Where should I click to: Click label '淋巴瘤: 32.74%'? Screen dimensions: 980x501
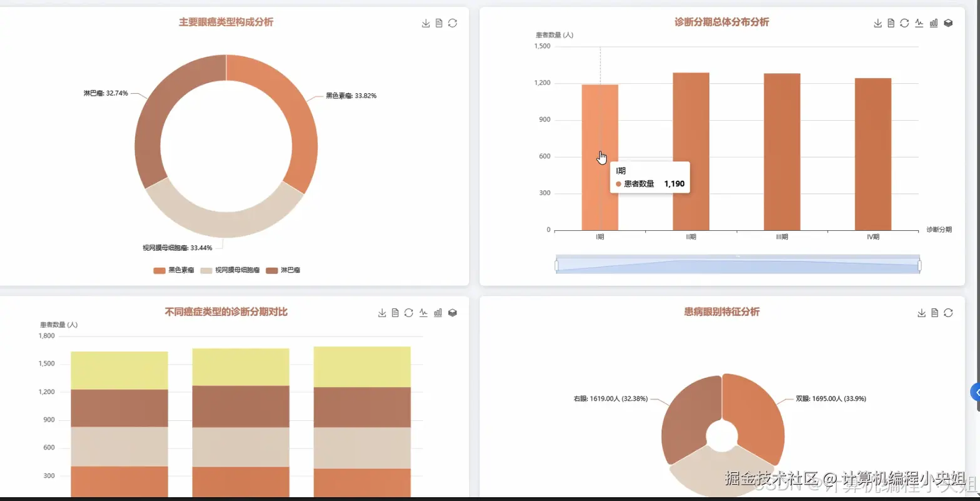click(106, 93)
